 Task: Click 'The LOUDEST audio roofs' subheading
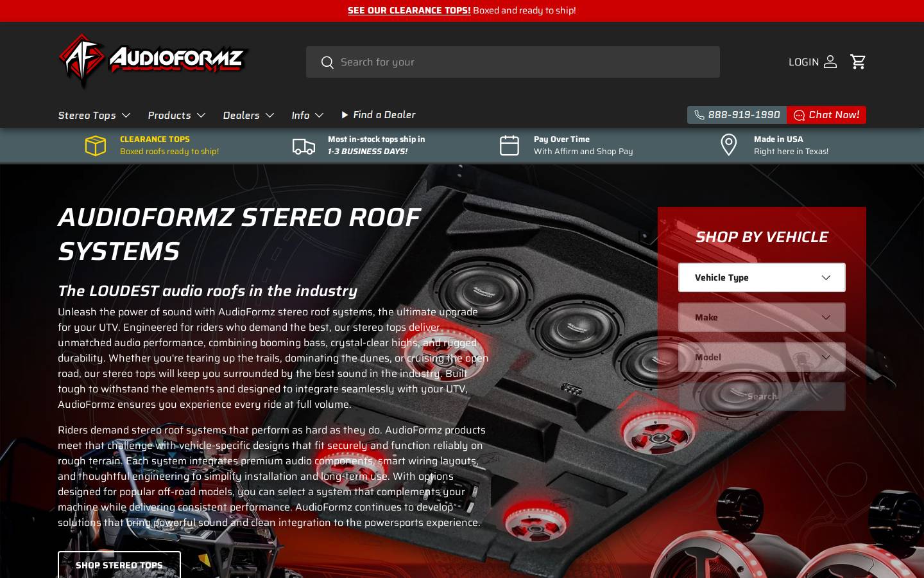point(207,291)
